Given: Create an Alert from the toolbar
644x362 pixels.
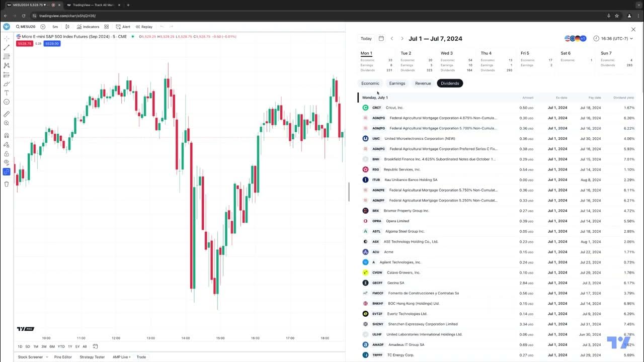Looking at the screenshot, I should pos(123,27).
